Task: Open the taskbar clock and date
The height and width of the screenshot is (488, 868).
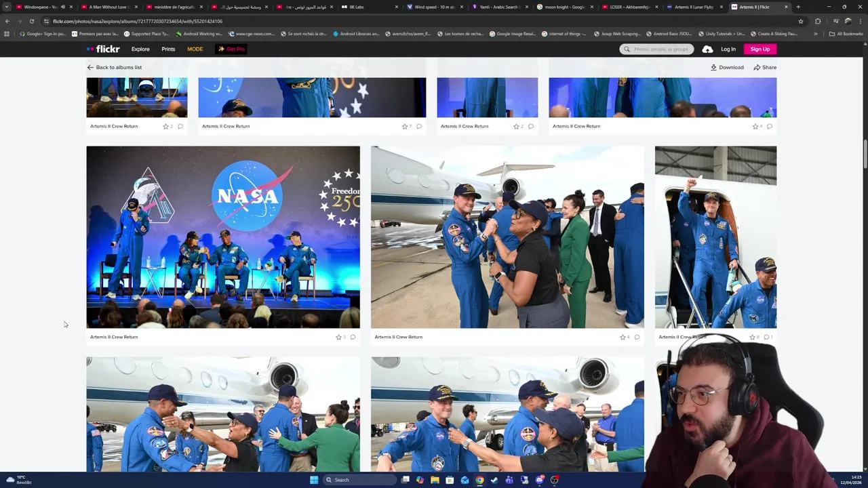Action: (x=850, y=480)
